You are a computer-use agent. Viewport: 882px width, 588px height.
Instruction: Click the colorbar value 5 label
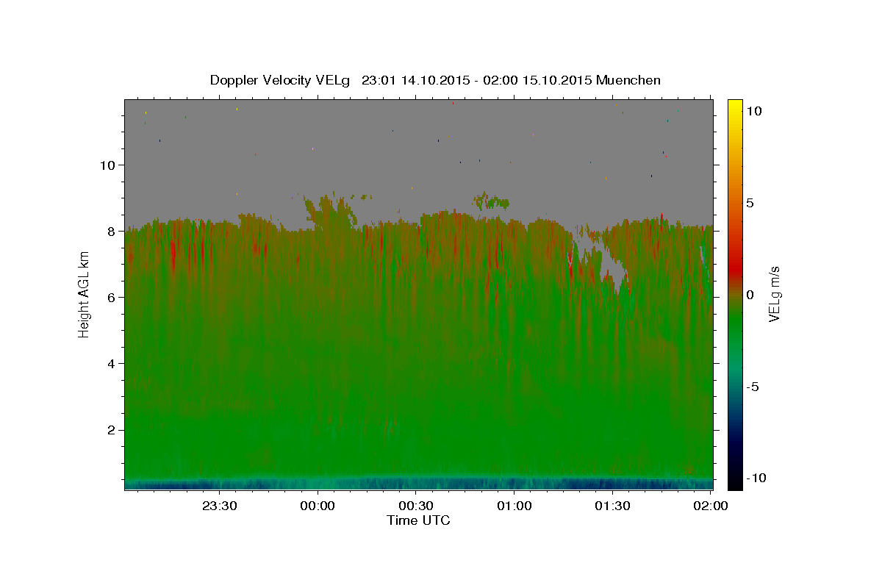tap(750, 202)
